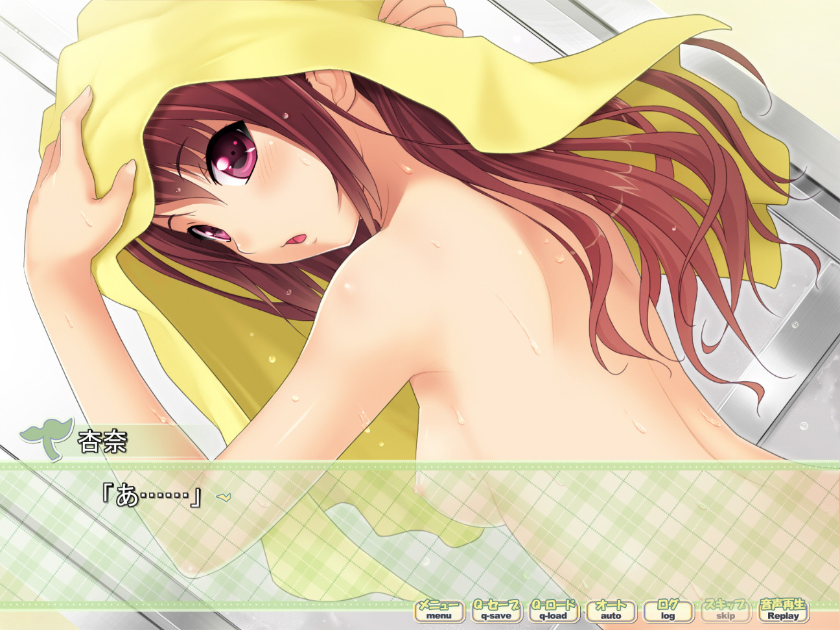Viewport: 840px width, 630px height.
Task: Click the right side of the plaid message window
Action: coord(745,531)
